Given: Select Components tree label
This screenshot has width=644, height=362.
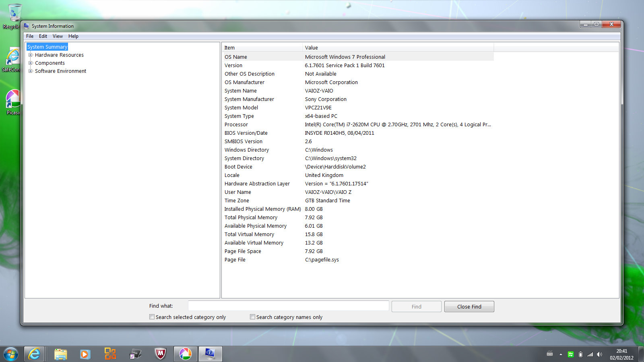Looking at the screenshot, I should 50,63.
